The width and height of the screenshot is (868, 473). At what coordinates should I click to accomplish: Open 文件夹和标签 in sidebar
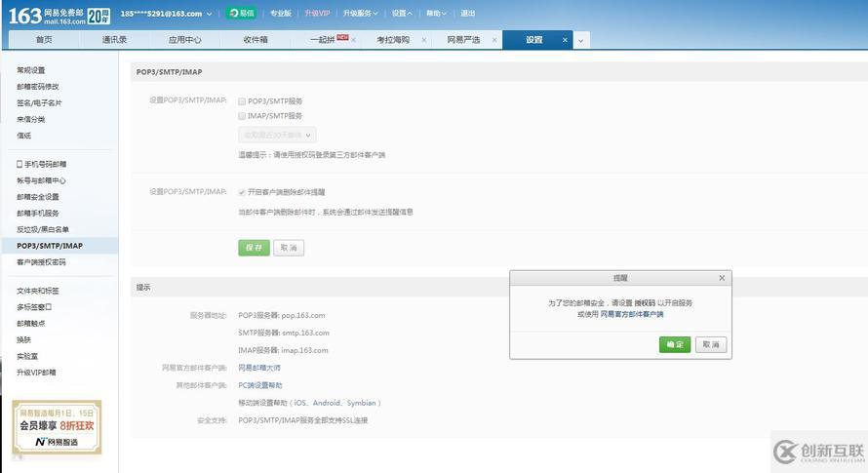[38, 291]
